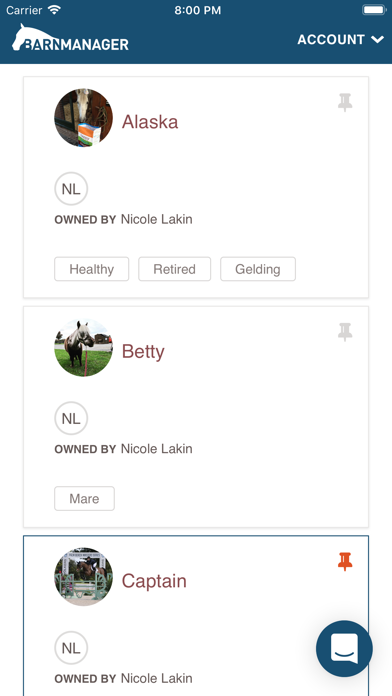Screen dimensions: 392x696
Task: Click the chevron next to ACCOUNT
Action: [377, 40]
